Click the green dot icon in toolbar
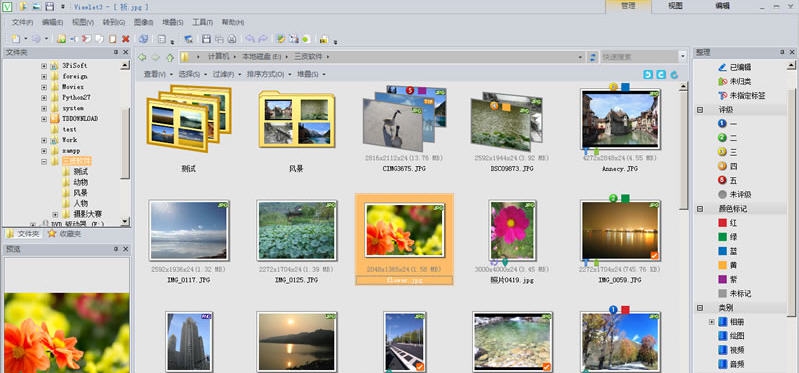799x373 pixels. click(306, 39)
